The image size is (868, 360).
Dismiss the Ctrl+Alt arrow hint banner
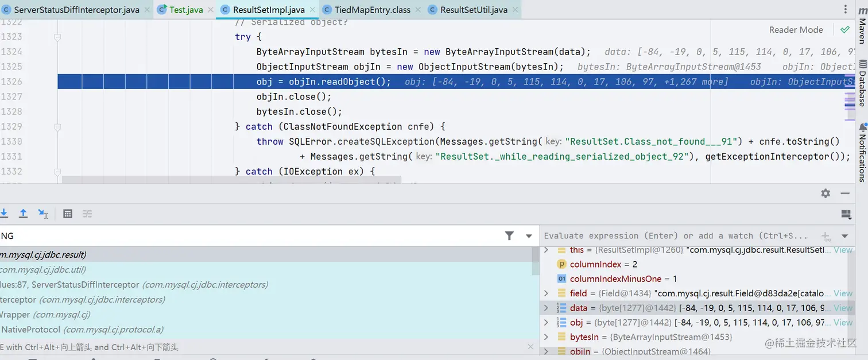530,347
